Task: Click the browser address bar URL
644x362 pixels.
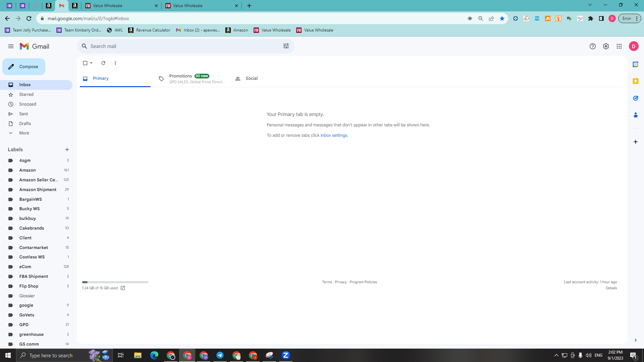Action: [x=89, y=18]
